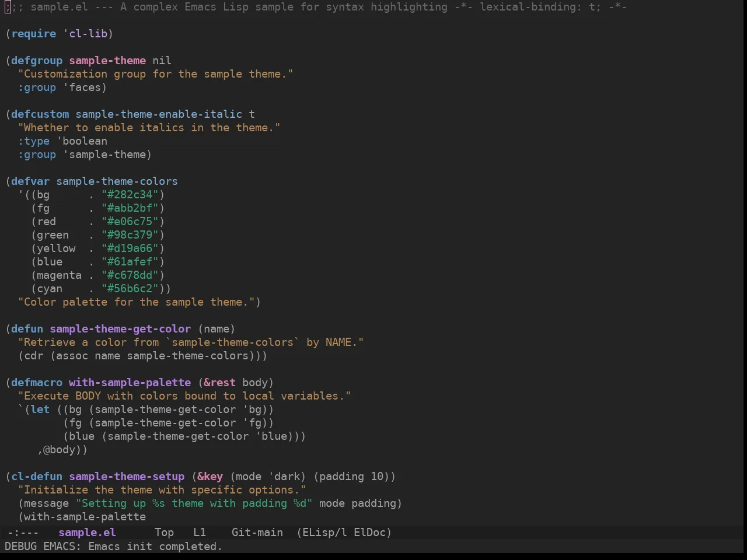Click the 'blue symbol in the let binding
This screenshot has width=747, height=560.
pyautogui.click(x=271, y=436)
